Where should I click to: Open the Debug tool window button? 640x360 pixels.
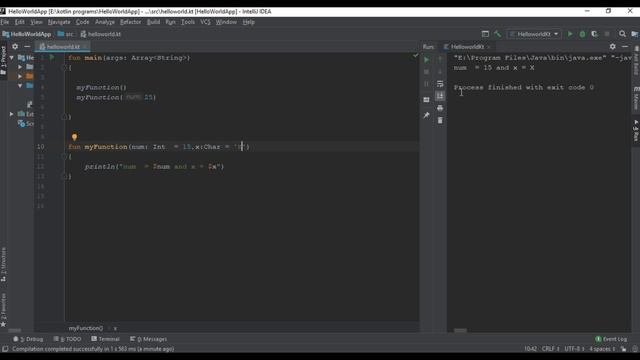pos(28,339)
